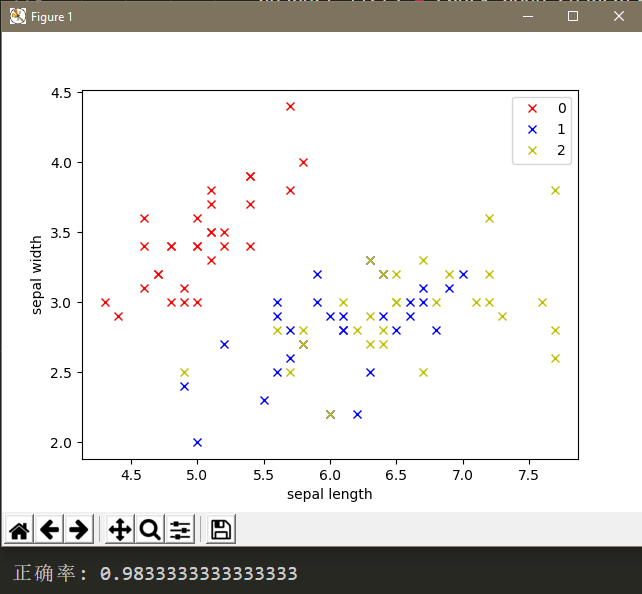This screenshot has height=594, width=642.
Task: Click the 'sepal length' x-axis label
Action: [x=330, y=494]
